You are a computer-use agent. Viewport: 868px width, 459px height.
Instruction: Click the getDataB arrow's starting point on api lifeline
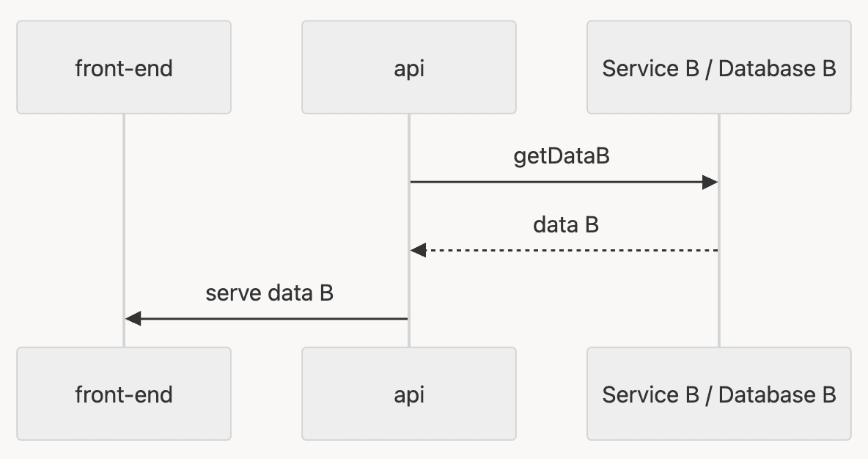coord(412,182)
